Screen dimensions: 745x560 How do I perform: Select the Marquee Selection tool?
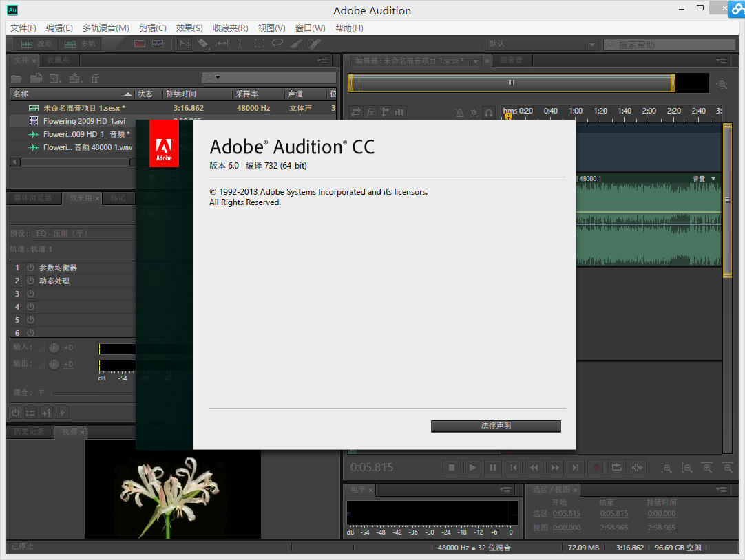(260, 44)
